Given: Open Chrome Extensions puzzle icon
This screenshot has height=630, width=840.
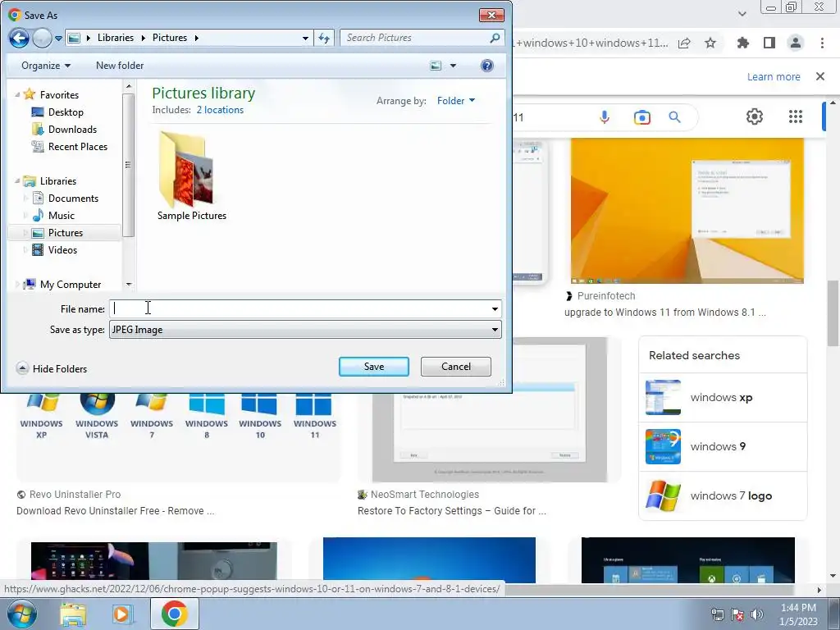Looking at the screenshot, I should [x=742, y=43].
